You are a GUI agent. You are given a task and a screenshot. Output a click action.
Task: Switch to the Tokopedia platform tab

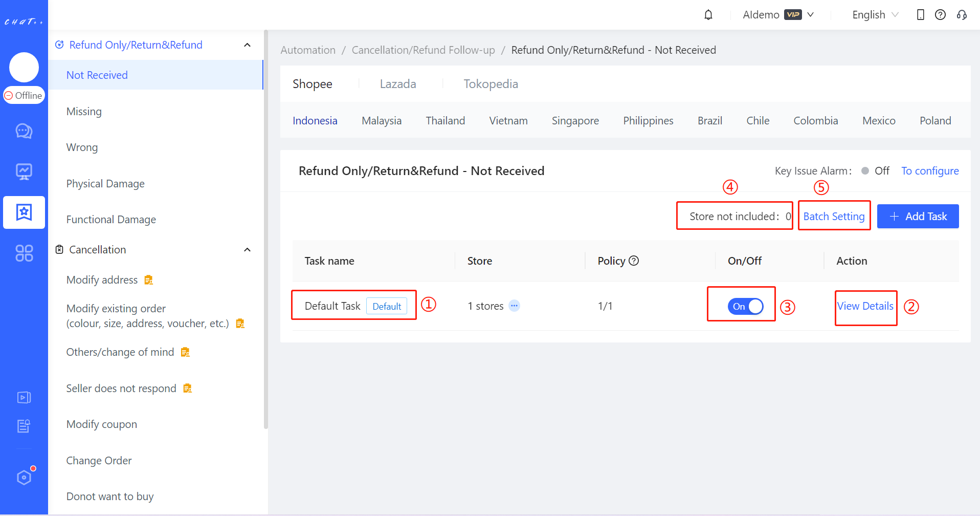pos(491,84)
